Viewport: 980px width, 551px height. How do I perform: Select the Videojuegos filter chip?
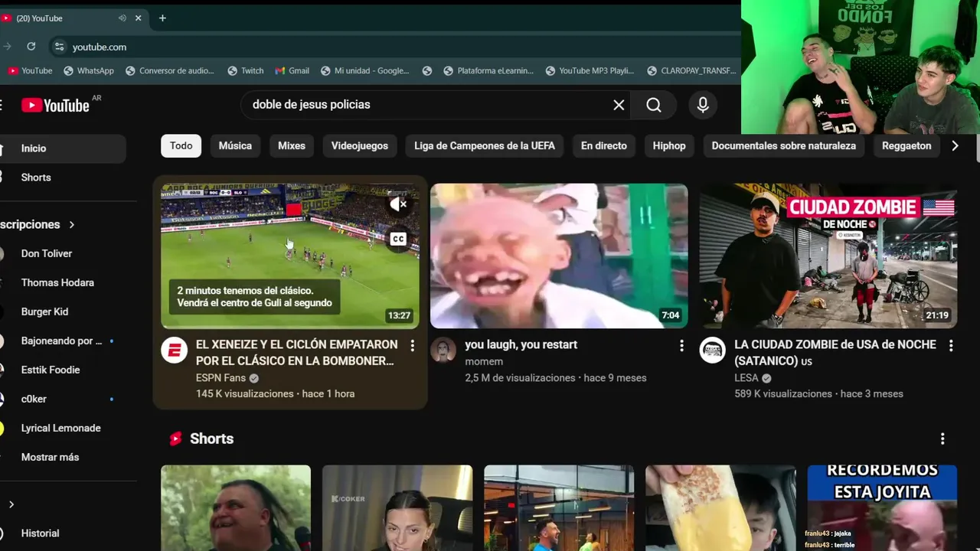(x=360, y=145)
